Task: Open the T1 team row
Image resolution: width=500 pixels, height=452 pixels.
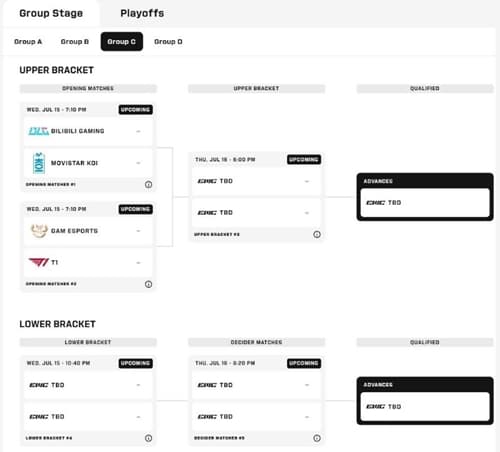Action: [88, 263]
